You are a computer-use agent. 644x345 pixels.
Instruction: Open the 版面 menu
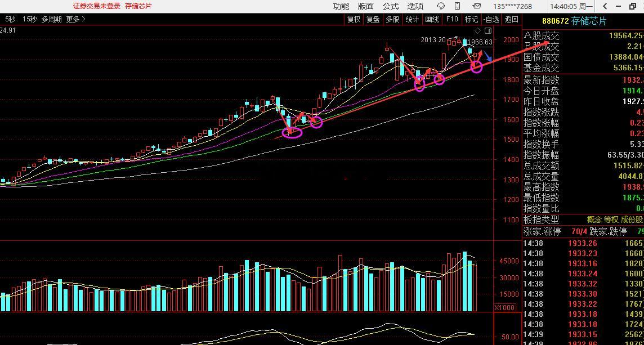point(365,6)
